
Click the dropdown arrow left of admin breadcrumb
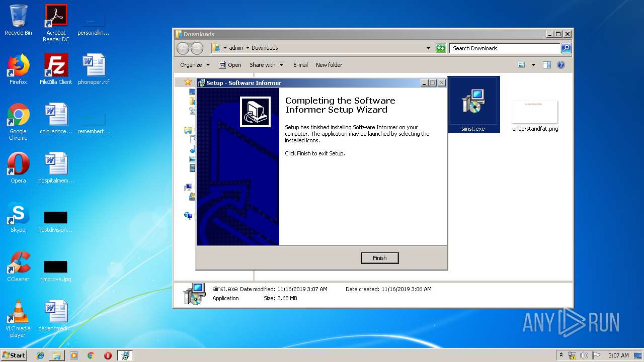click(x=225, y=48)
